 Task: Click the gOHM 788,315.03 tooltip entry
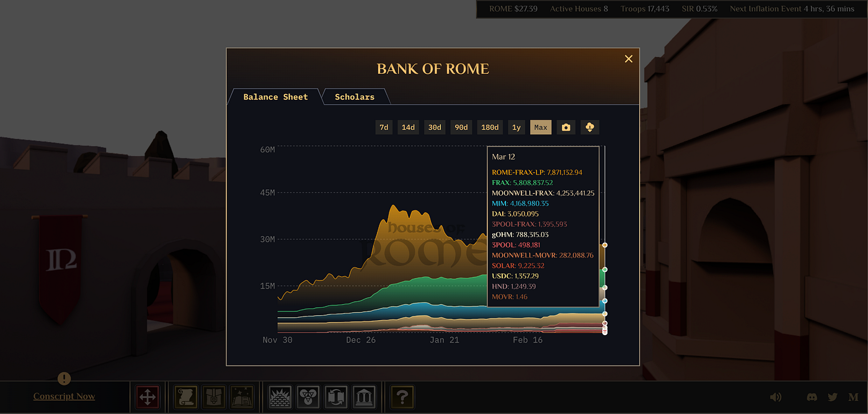click(520, 235)
